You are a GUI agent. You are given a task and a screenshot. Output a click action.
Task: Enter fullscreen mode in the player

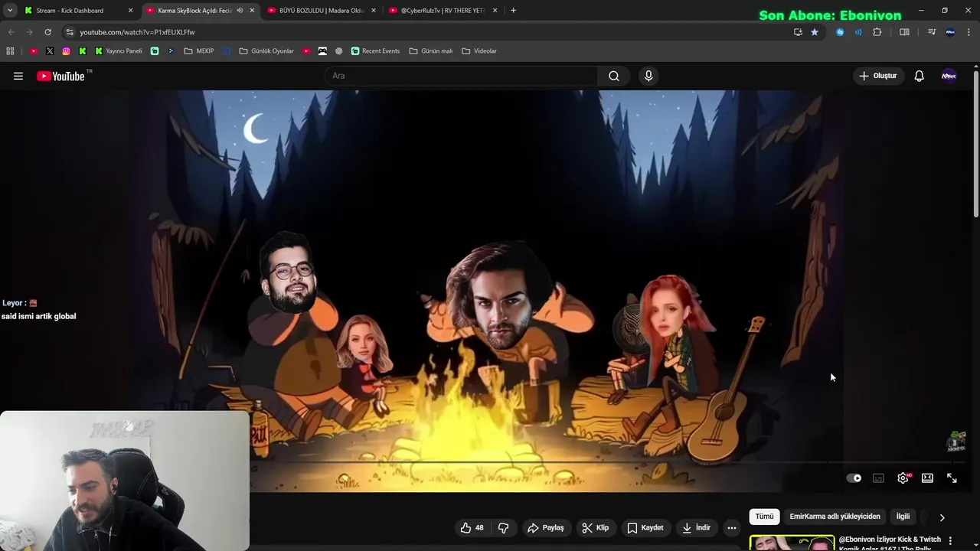[x=952, y=478]
